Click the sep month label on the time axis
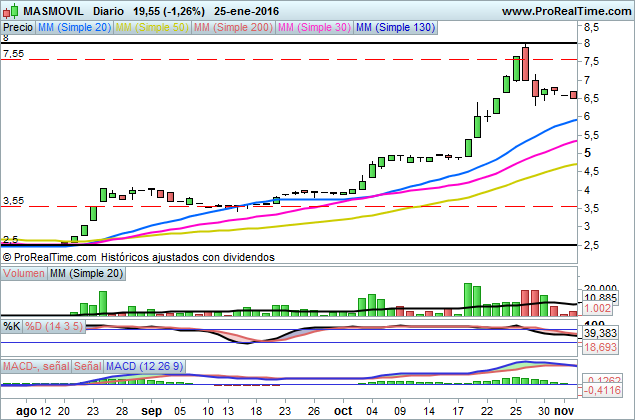Screen dimensions: 635x420 click(x=151, y=411)
